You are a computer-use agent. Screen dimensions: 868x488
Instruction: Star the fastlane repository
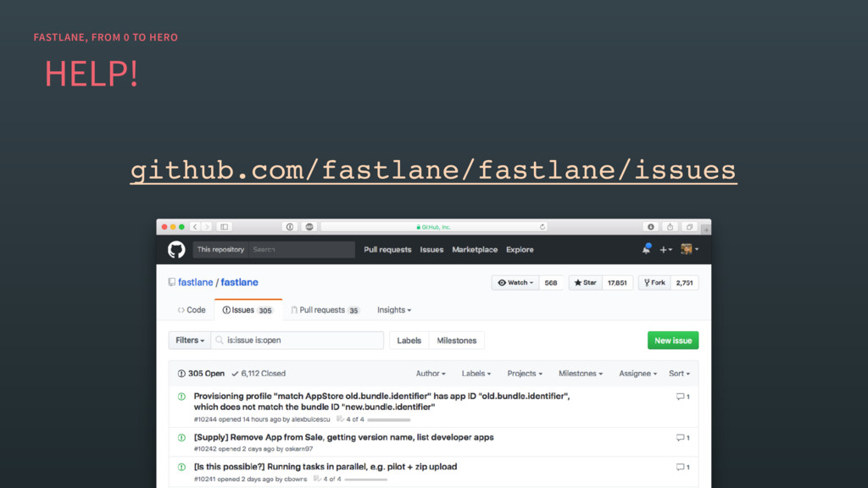pos(585,283)
